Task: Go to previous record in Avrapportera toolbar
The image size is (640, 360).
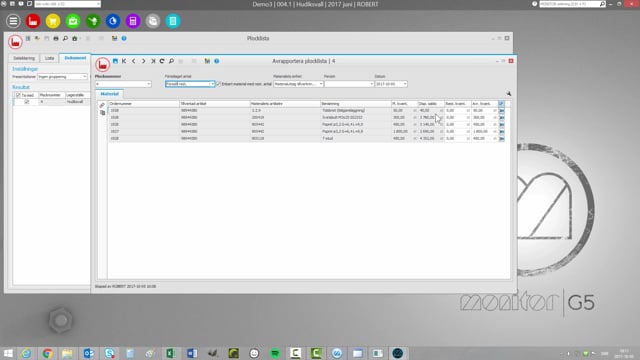Action: 133,61
